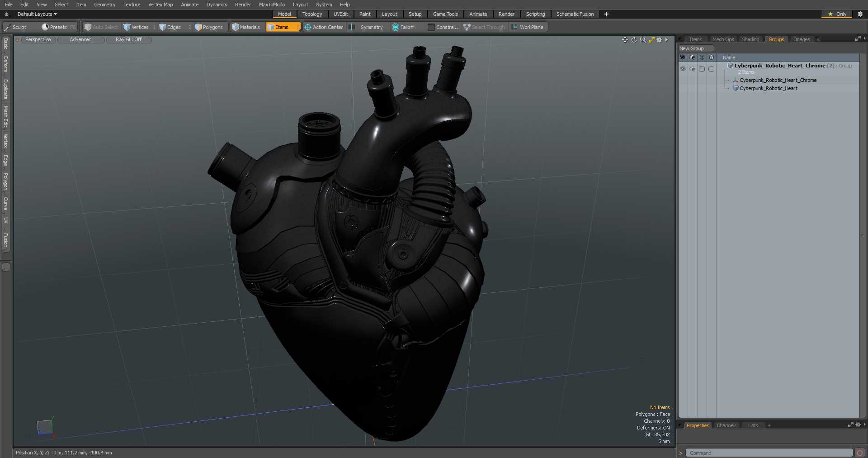Click the Groups panel arrow menu expander

pos(864,39)
